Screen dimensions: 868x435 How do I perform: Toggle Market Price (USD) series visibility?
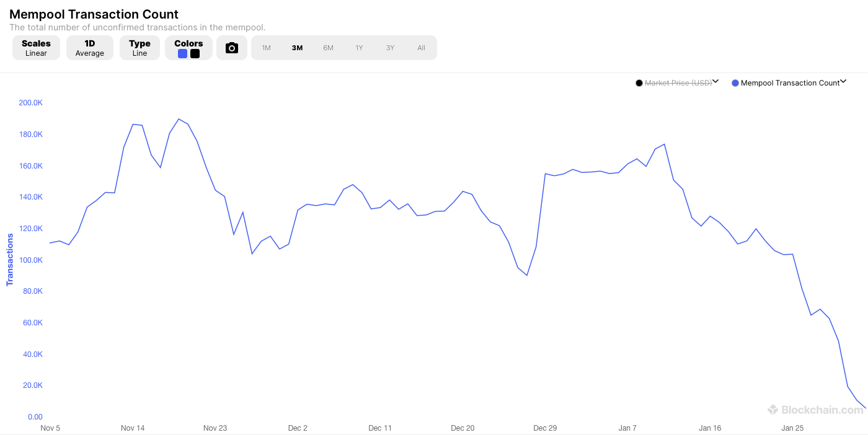point(678,83)
